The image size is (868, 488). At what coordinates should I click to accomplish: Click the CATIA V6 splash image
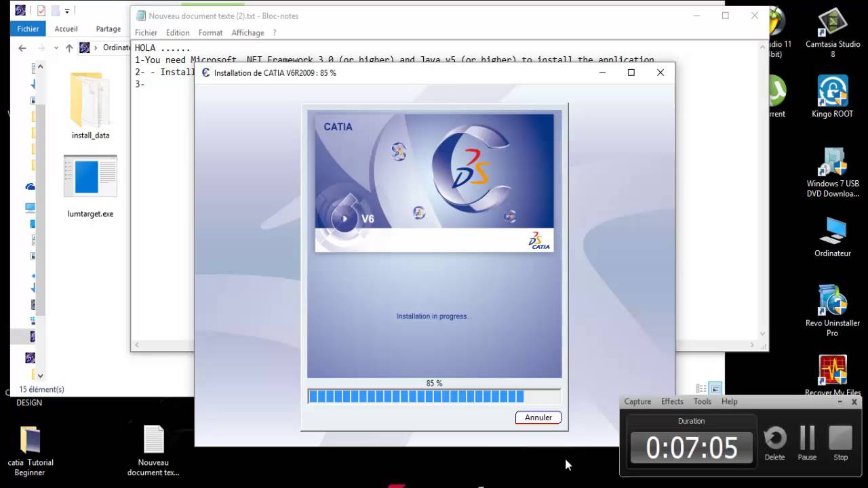(x=434, y=183)
